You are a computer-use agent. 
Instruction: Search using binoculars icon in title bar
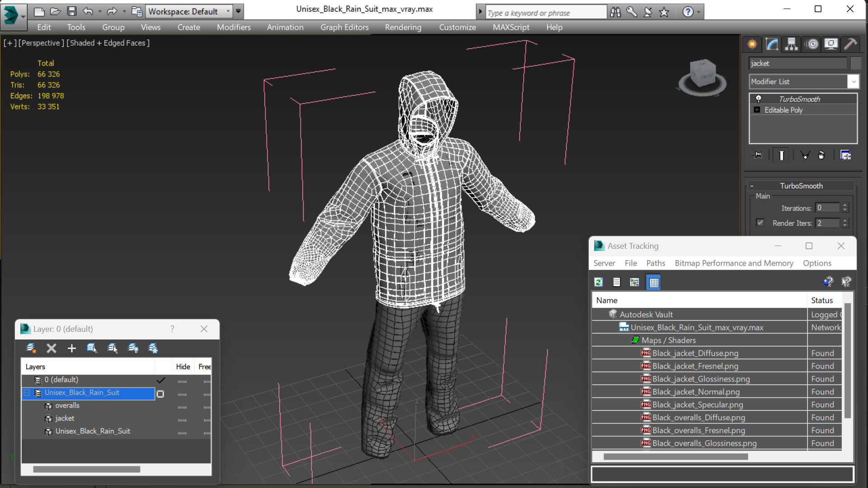pos(615,12)
